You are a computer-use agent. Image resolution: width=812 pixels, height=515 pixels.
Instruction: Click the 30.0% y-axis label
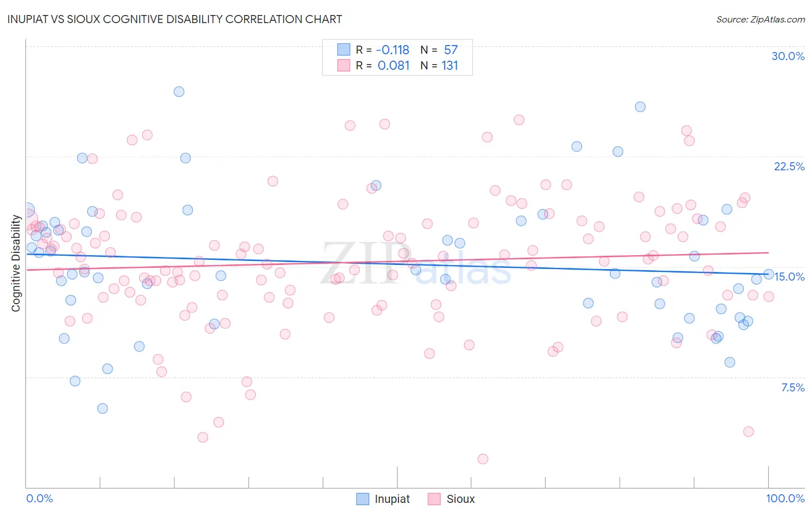[x=788, y=56]
